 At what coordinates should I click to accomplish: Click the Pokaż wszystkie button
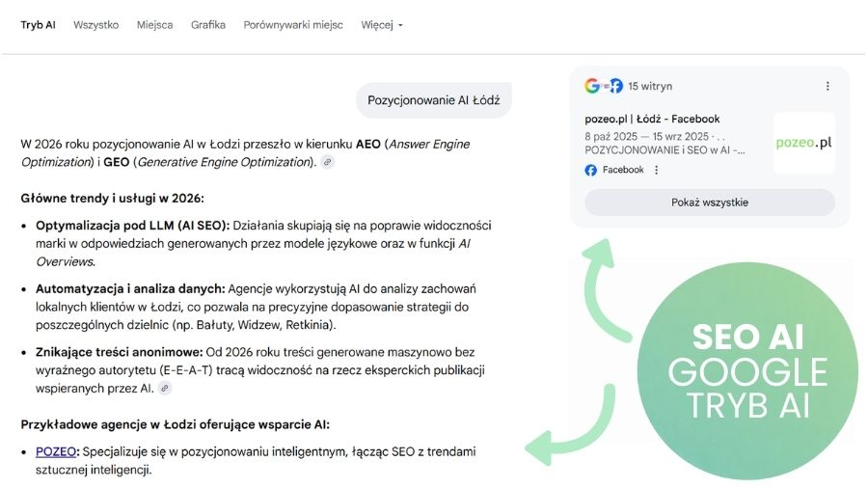[x=710, y=203]
